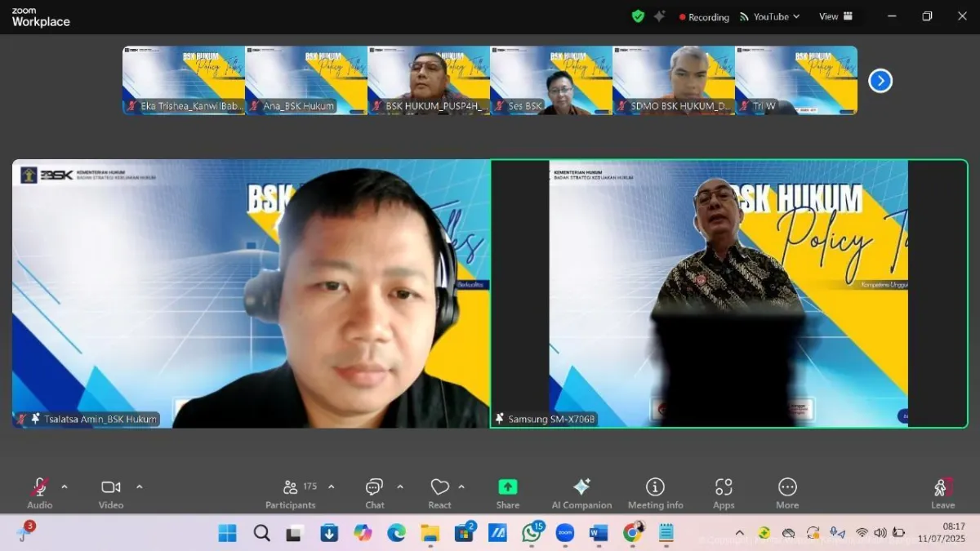Image resolution: width=980 pixels, height=551 pixels.
Task: Select BSK HUKUM_PUSP4H thumbnail
Action: point(429,80)
